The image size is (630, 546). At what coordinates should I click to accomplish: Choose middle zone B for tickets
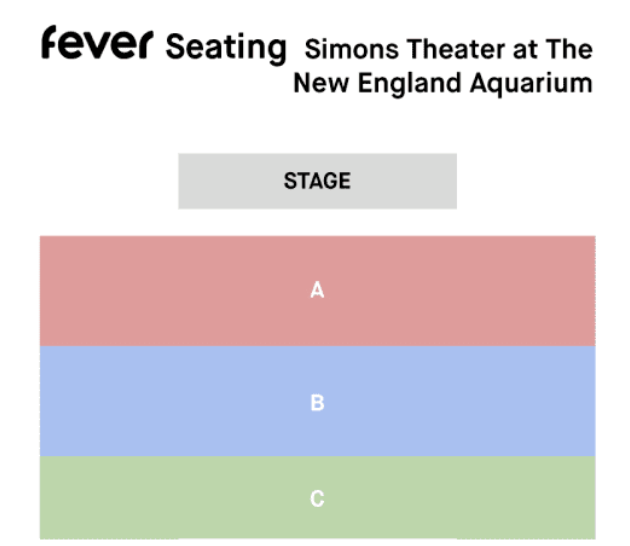317,401
